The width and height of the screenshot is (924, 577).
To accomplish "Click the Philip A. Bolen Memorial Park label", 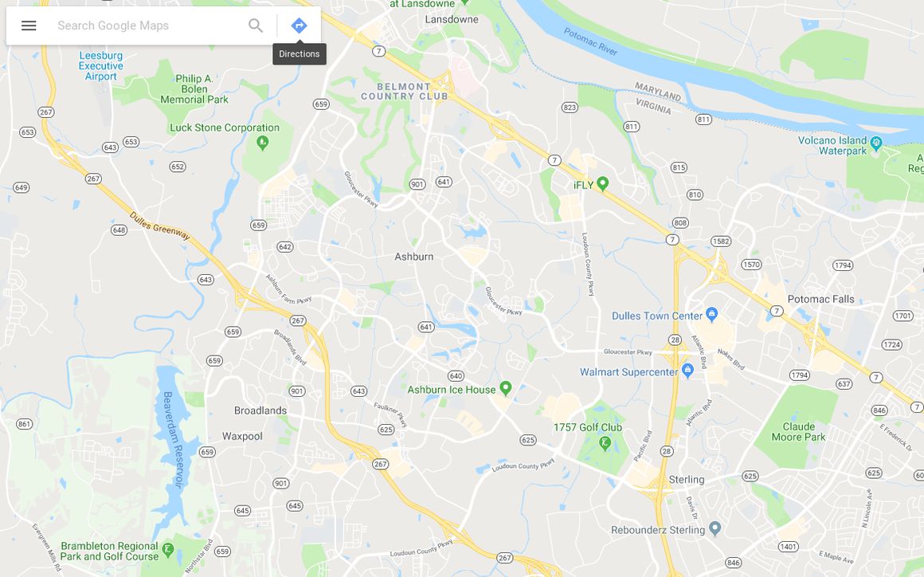I will 194,89.
